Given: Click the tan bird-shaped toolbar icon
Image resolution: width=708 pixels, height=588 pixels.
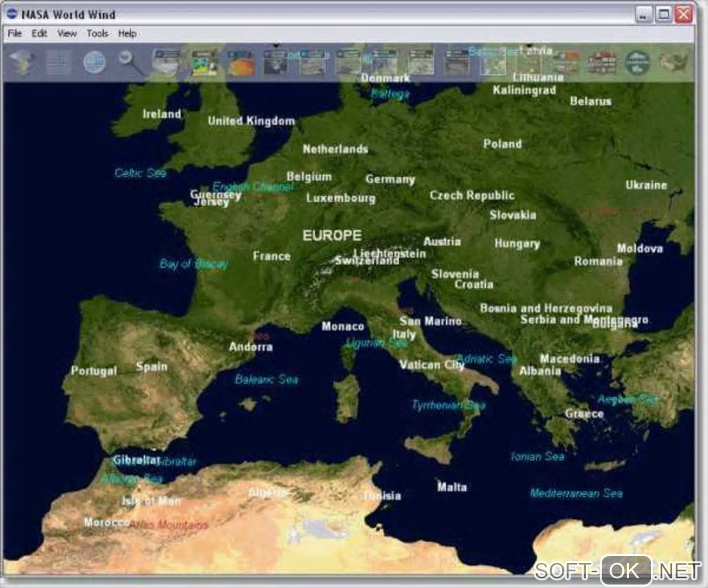Looking at the screenshot, I should (674, 62).
